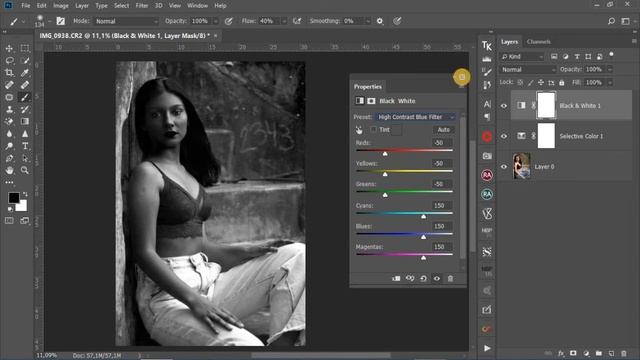
Task: Select the Black & White 1 layer mask thumbnail
Action: click(547, 105)
